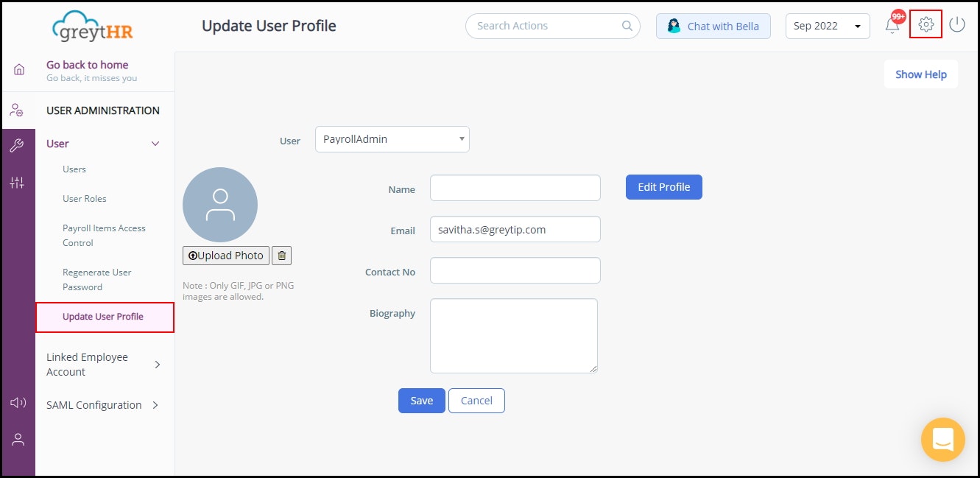This screenshot has height=478, width=980.
Task: Open the orange chat widget button
Action: (x=942, y=440)
